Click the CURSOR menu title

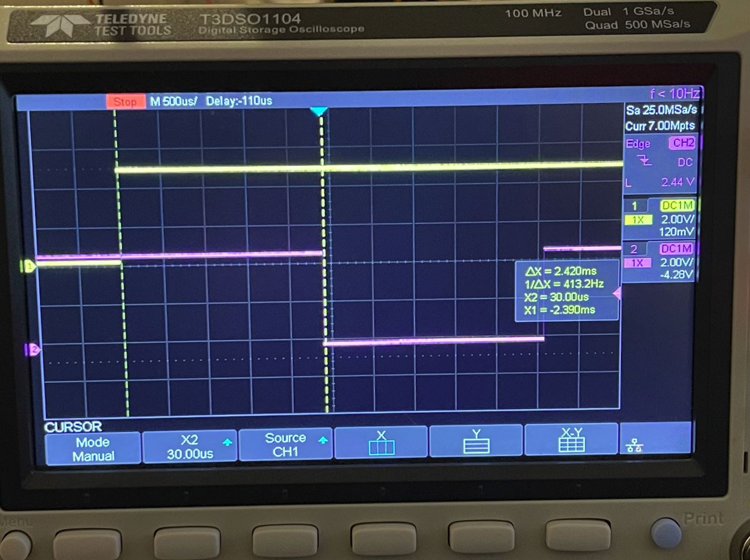(73, 427)
